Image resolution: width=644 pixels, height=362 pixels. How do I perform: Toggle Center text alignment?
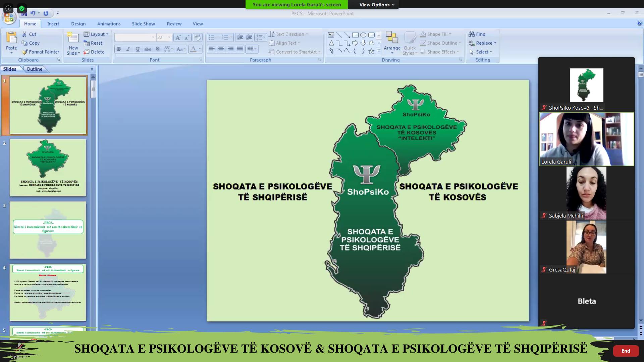[x=221, y=49]
